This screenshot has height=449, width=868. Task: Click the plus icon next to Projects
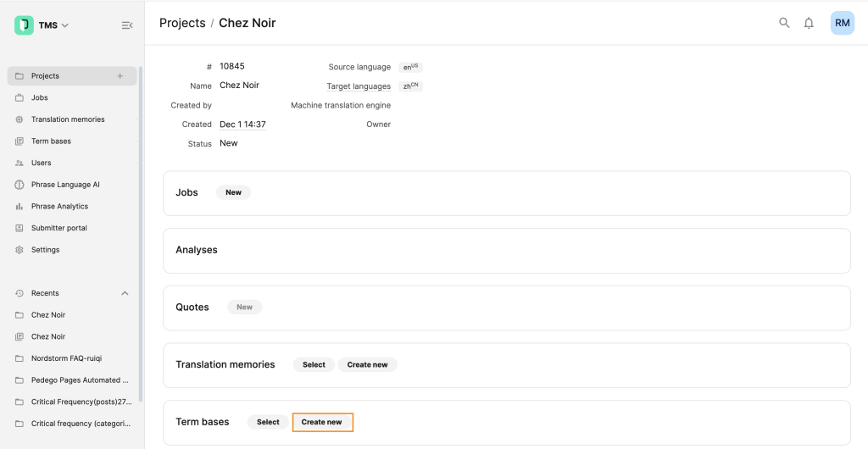click(120, 76)
